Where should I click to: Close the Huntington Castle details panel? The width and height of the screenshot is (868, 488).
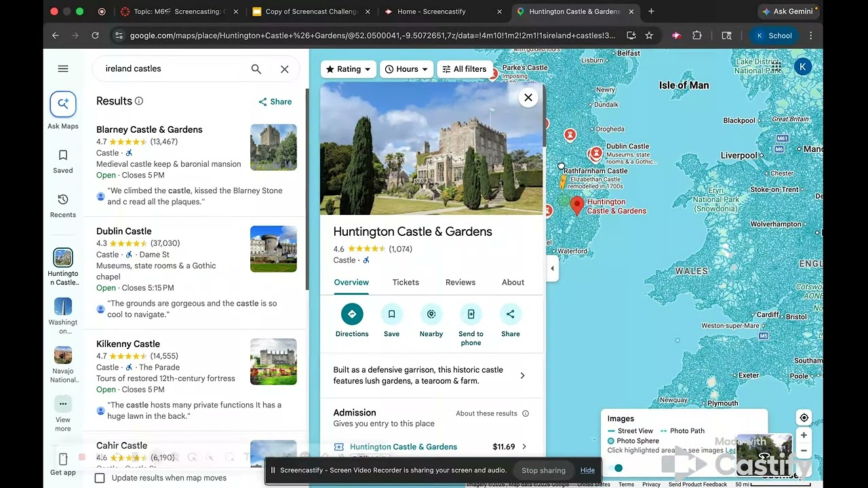coord(528,98)
